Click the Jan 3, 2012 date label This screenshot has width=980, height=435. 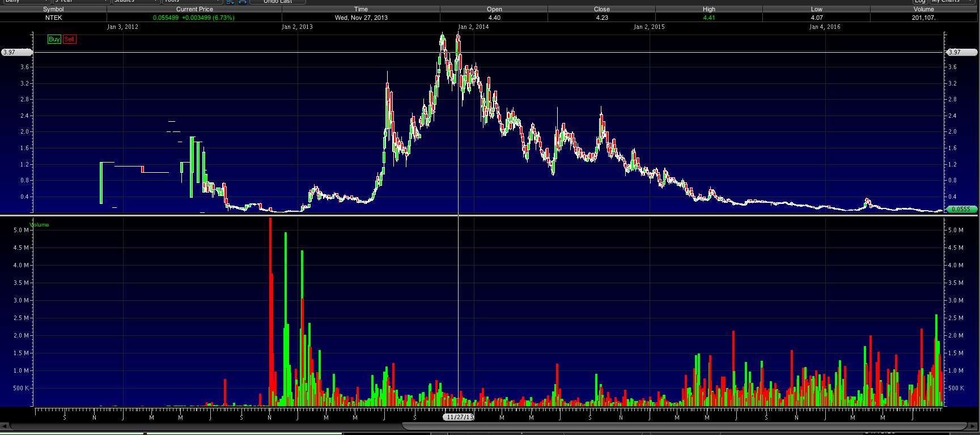pos(122,27)
